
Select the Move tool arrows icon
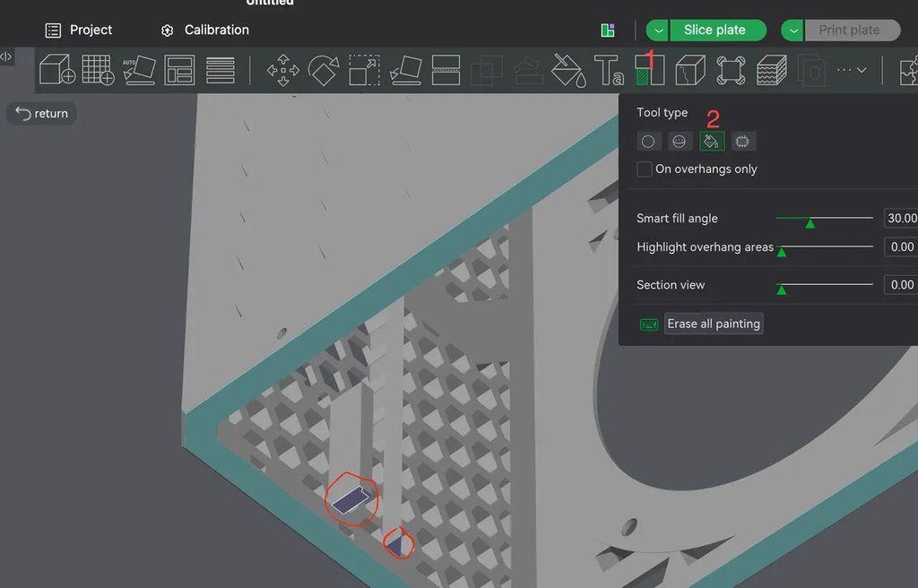283,70
